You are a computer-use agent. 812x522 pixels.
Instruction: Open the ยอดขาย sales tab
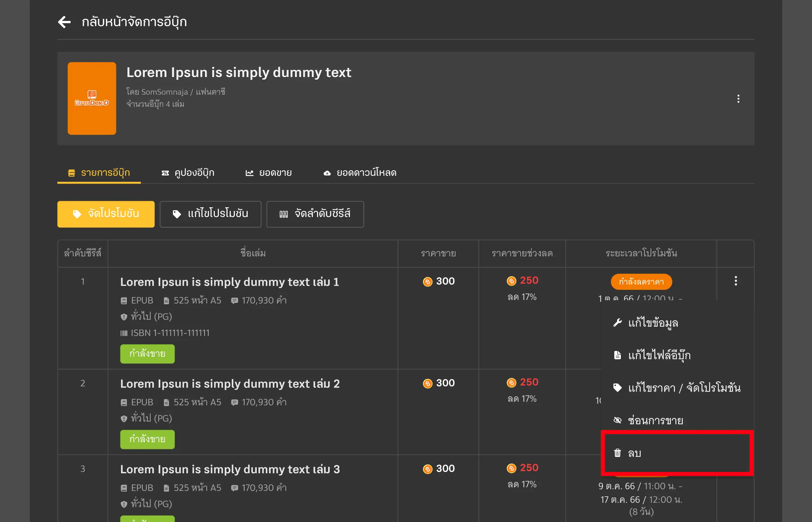point(269,173)
